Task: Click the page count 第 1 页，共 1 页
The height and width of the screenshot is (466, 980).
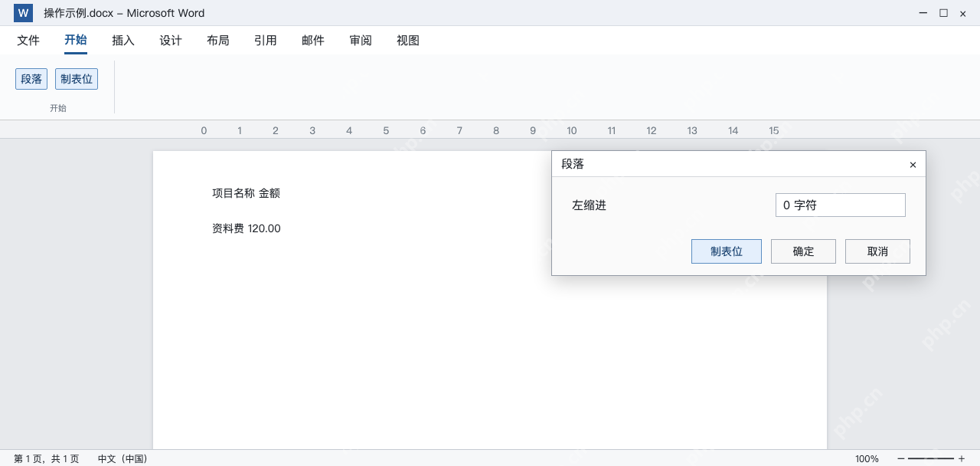Action: 46,459
